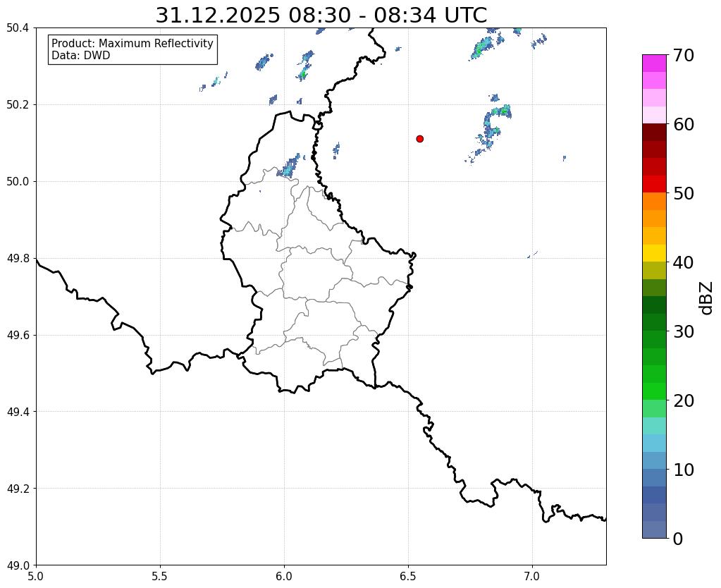The width and height of the screenshot is (721, 588).
Task: Click the bottom slate-blue colorbar segment at 0
Action: point(654,529)
